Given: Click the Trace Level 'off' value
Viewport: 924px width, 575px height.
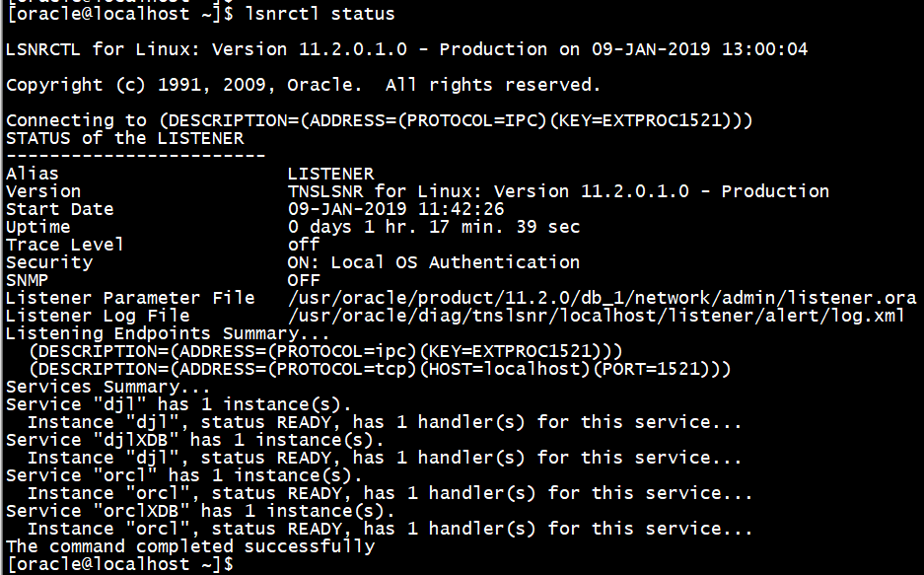Looking at the screenshot, I should 304,245.
